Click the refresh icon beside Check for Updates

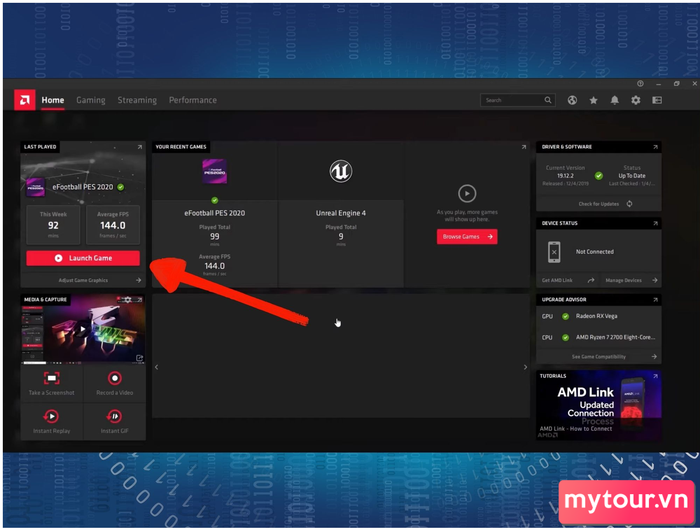[629, 204]
